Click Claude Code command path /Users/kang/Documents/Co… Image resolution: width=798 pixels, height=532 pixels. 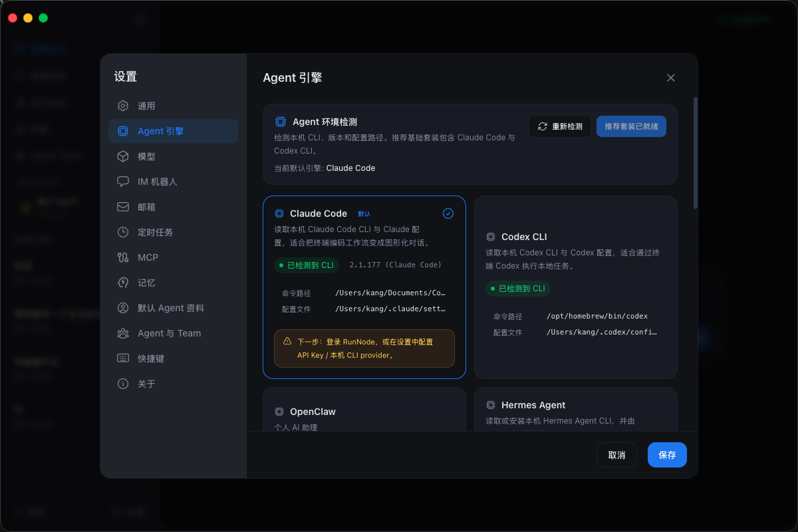coord(390,293)
